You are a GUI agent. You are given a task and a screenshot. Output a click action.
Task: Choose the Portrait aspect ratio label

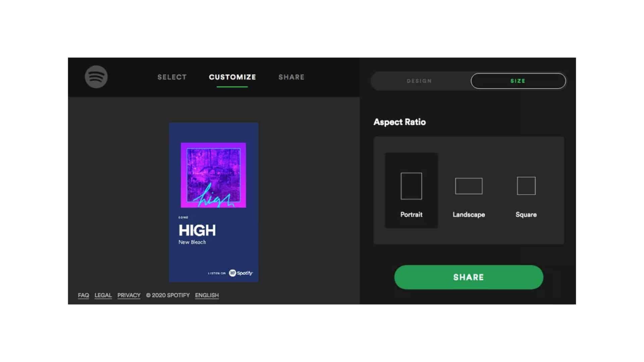(411, 215)
